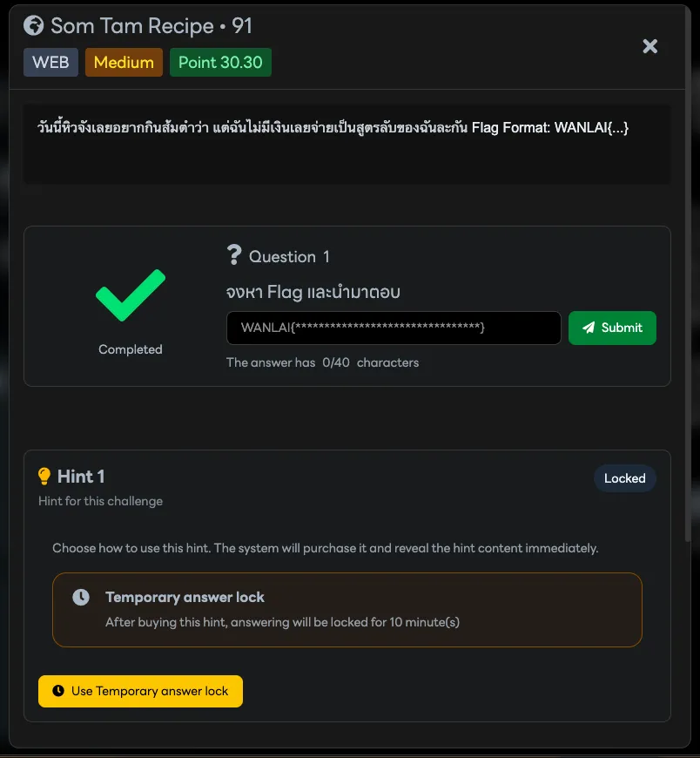This screenshot has width=700, height=758.
Task: Click the Thai challenge description text
Action: coord(331,128)
